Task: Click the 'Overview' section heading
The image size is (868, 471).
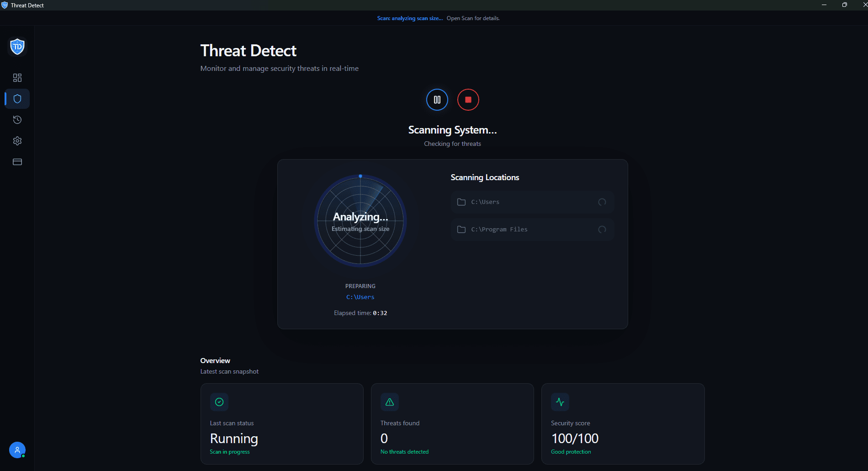Action: pyautogui.click(x=215, y=361)
